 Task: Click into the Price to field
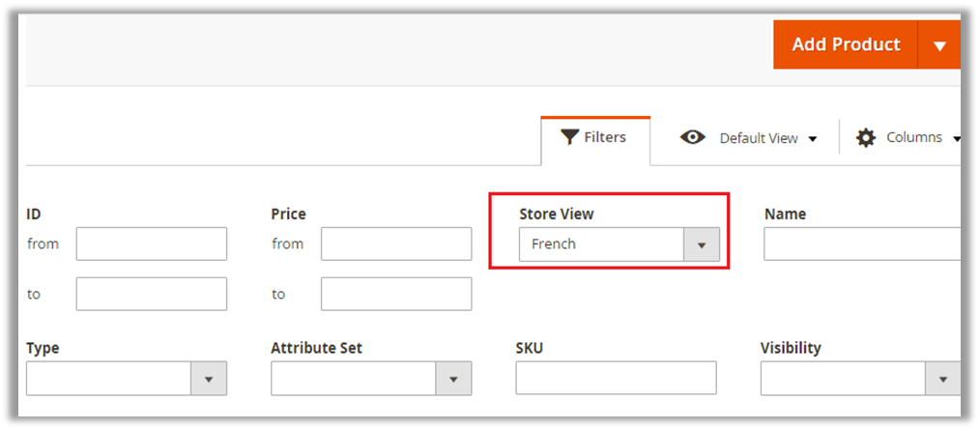click(396, 294)
